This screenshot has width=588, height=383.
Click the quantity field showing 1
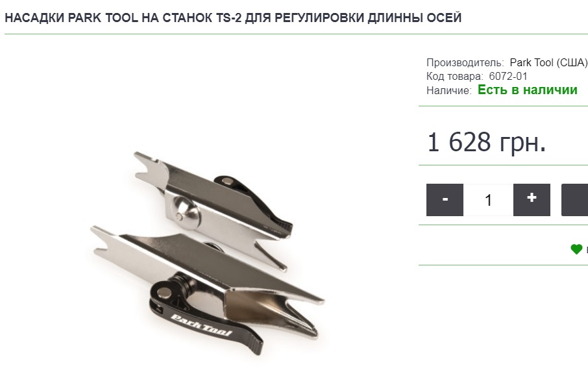click(x=488, y=200)
